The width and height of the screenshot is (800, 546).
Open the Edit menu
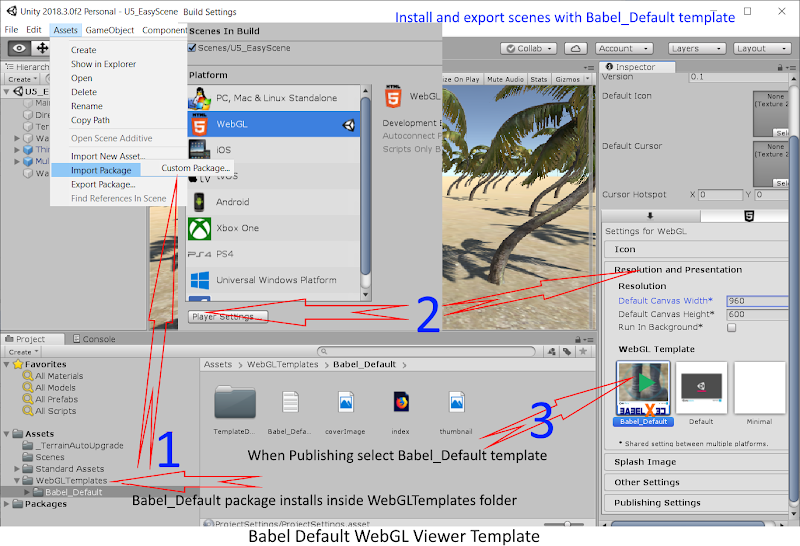34,30
